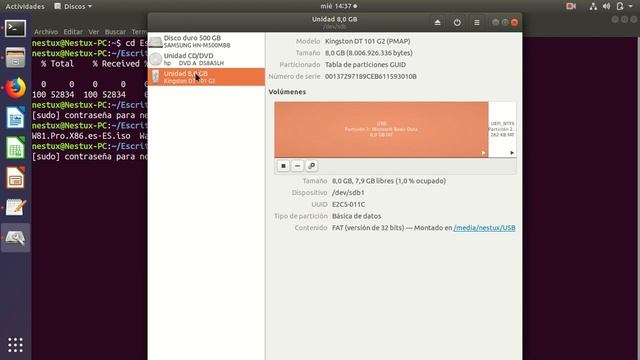Open the /media/nestux/USB mount link

tap(484, 228)
